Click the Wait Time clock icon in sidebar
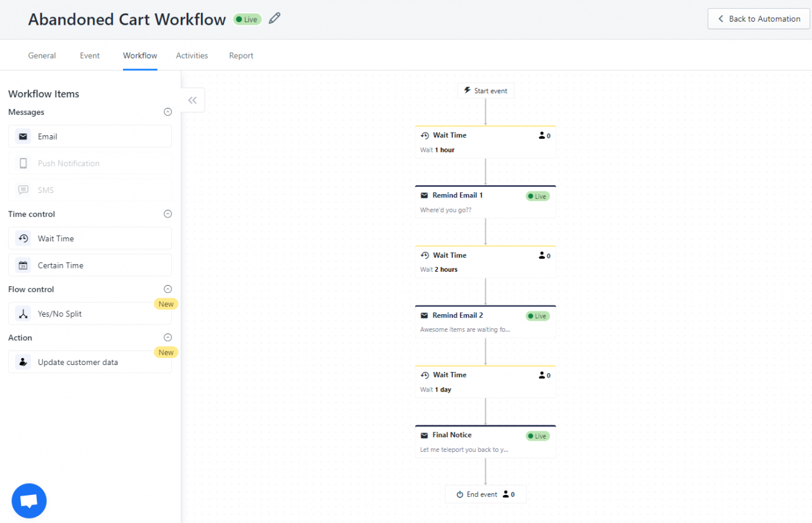The image size is (812, 523). [x=23, y=239]
